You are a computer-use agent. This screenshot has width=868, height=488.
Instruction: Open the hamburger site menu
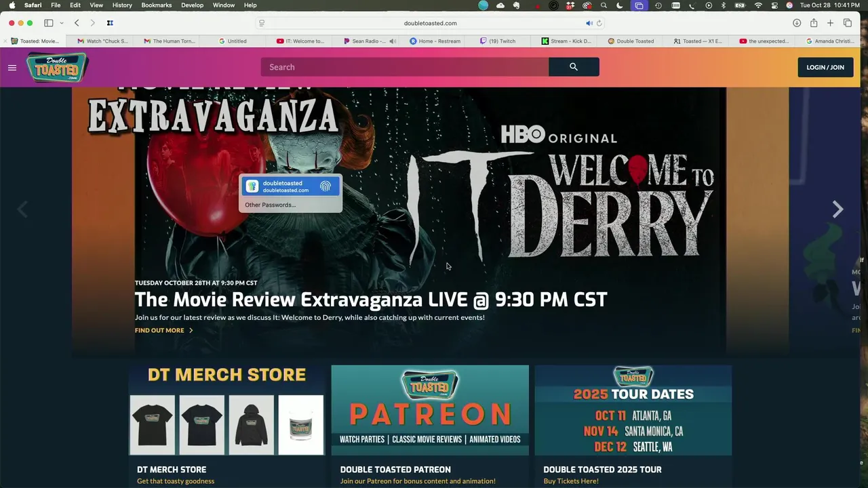pyautogui.click(x=12, y=67)
